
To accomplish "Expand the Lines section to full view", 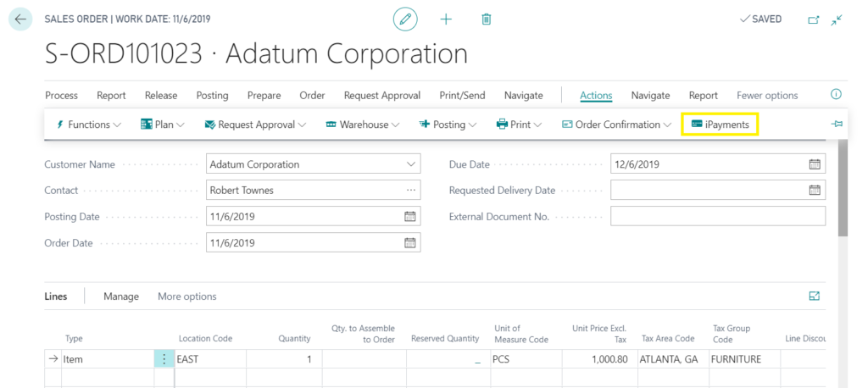I will coord(815,296).
